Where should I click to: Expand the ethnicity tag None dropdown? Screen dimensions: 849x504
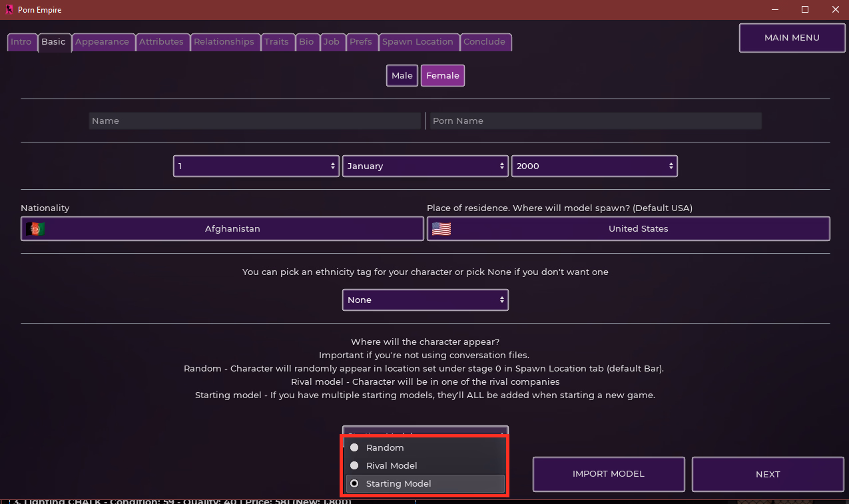pos(425,300)
